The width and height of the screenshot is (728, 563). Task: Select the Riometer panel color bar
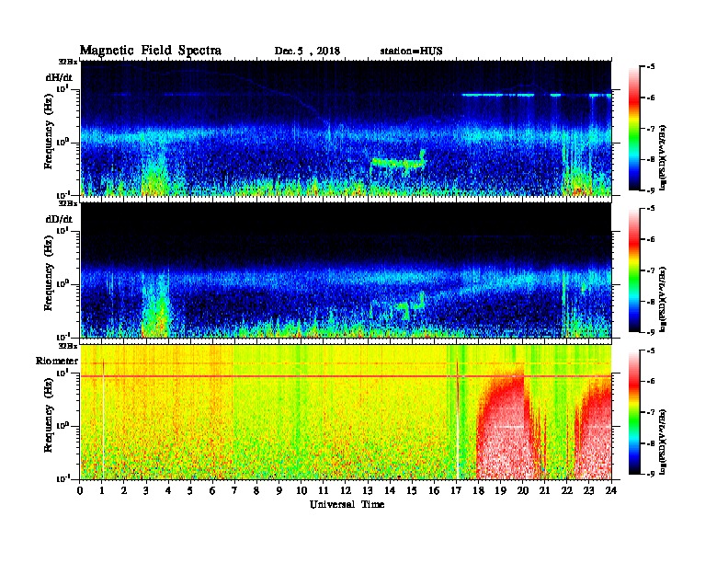click(634, 412)
